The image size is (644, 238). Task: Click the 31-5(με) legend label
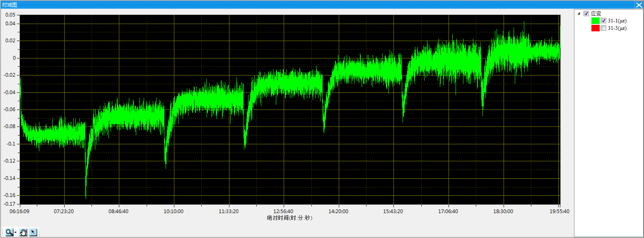[x=617, y=28]
